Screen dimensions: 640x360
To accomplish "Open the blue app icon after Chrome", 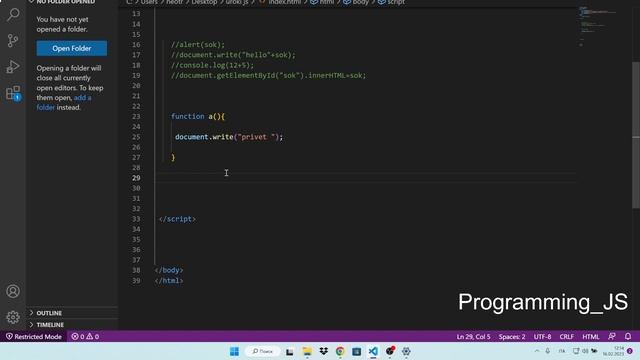I will coord(357,351).
